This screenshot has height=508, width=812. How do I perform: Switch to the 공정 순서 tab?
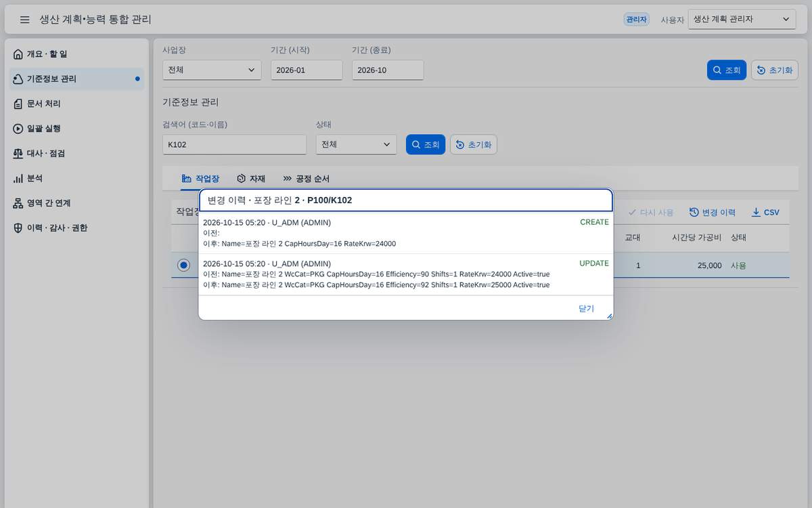(306, 179)
